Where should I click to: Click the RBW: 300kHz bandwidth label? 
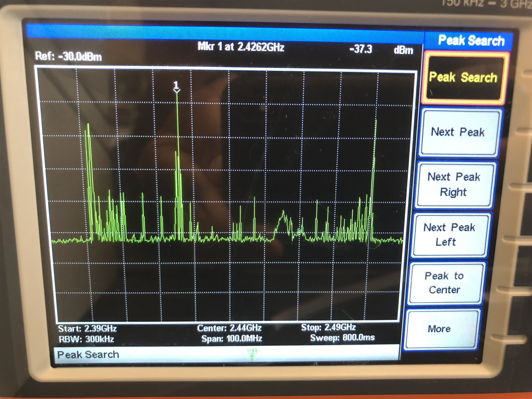86,339
